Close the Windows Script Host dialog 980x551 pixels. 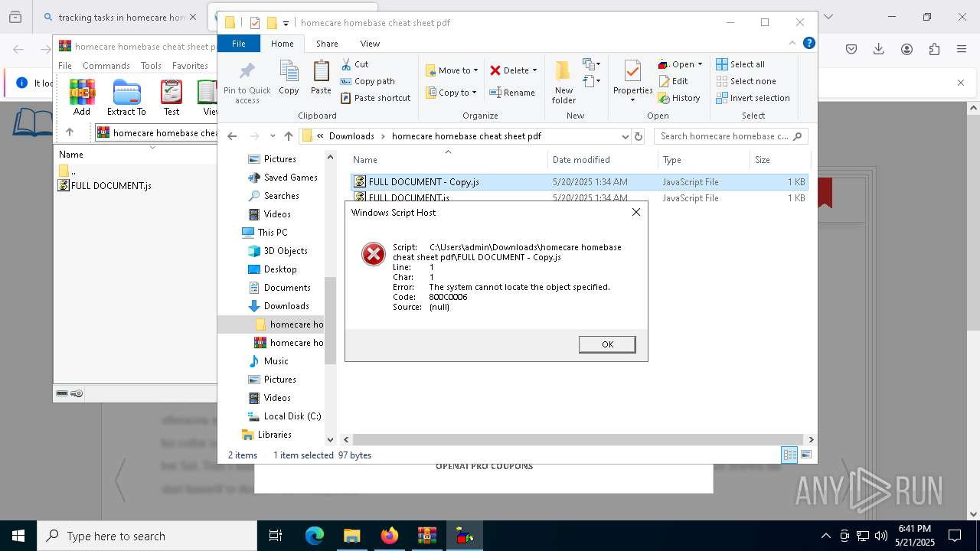tap(635, 212)
